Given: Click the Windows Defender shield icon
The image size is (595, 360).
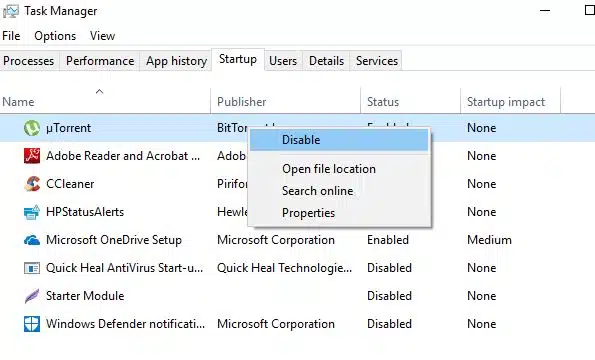Looking at the screenshot, I should click(x=32, y=324).
